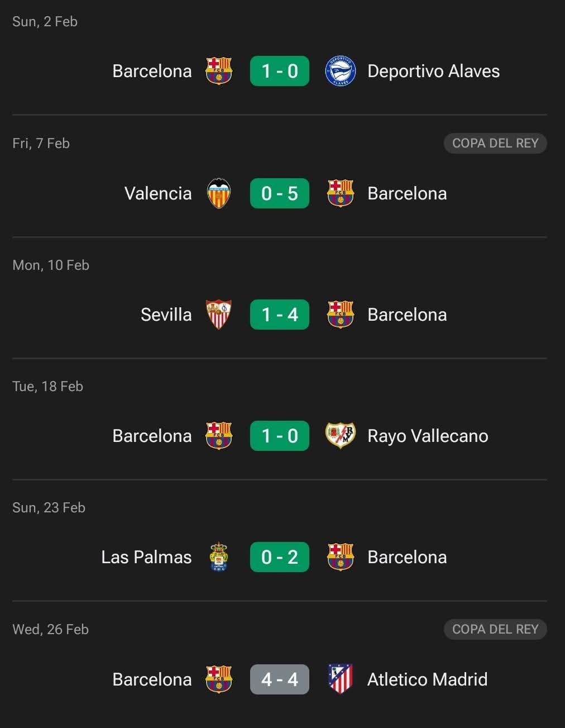The image size is (565, 728).
Task: Open the 1 - 0 score versus Deportivo Alaves
Action: [x=280, y=71]
